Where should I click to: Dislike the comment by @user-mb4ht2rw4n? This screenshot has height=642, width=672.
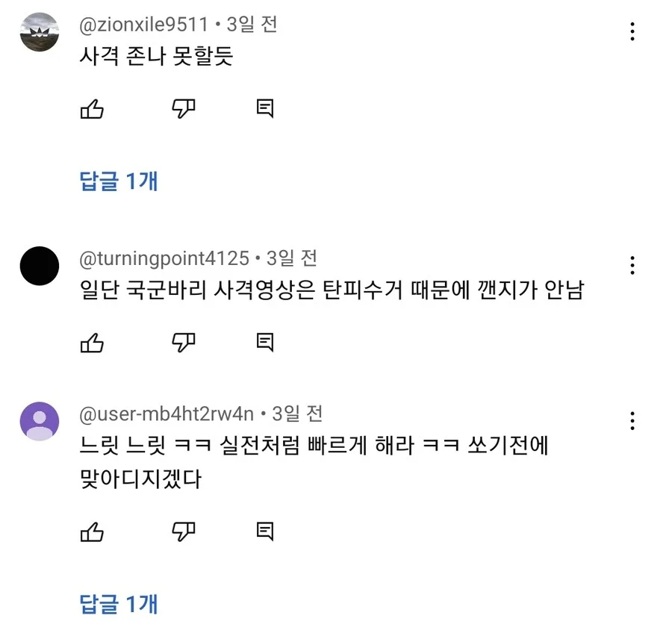[183, 532]
